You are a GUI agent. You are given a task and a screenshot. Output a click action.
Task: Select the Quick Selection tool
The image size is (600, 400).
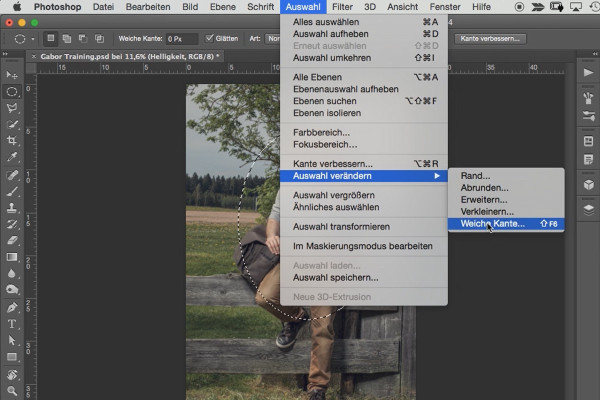[x=12, y=124]
